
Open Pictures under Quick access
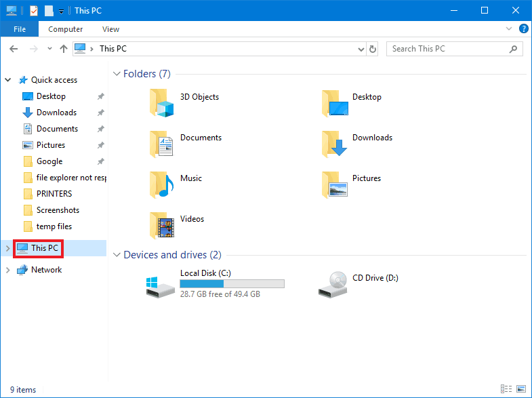[51, 145]
